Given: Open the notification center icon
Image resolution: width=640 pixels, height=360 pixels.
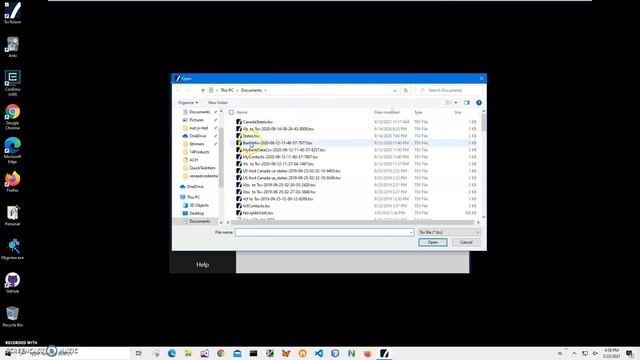Looking at the screenshot, I should coord(630,353).
